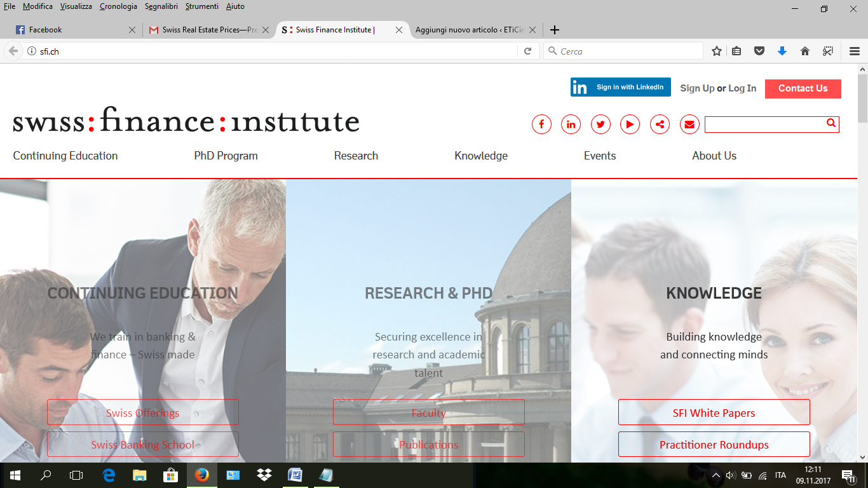This screenshot has width=868, height=488.
Task: Open File Explorer from taskbar
Action: [x=140, y=475]
